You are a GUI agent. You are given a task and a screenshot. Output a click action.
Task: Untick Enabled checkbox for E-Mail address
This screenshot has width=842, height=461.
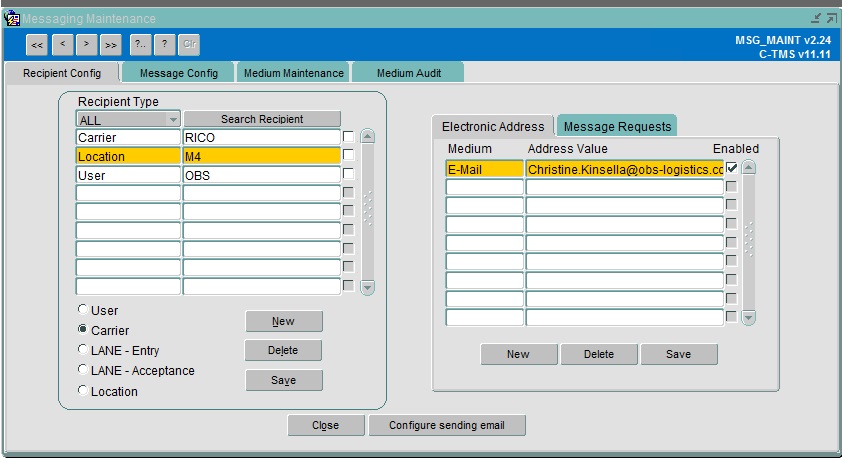(x=731, y=168)
